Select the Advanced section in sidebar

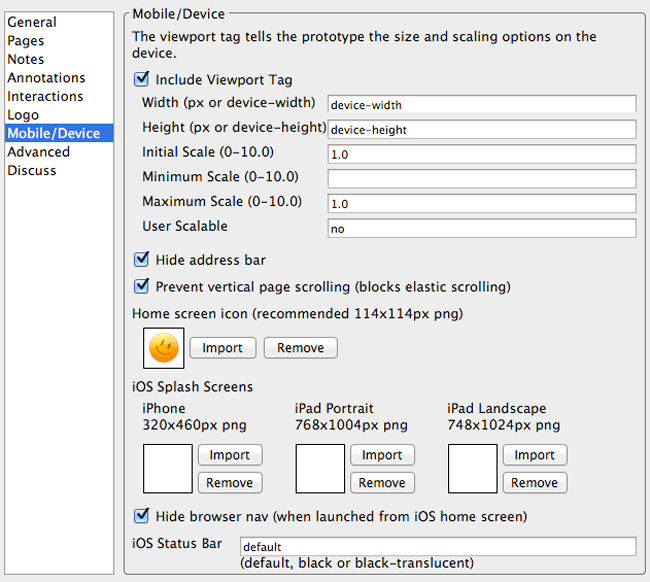(x=38, y=152)
